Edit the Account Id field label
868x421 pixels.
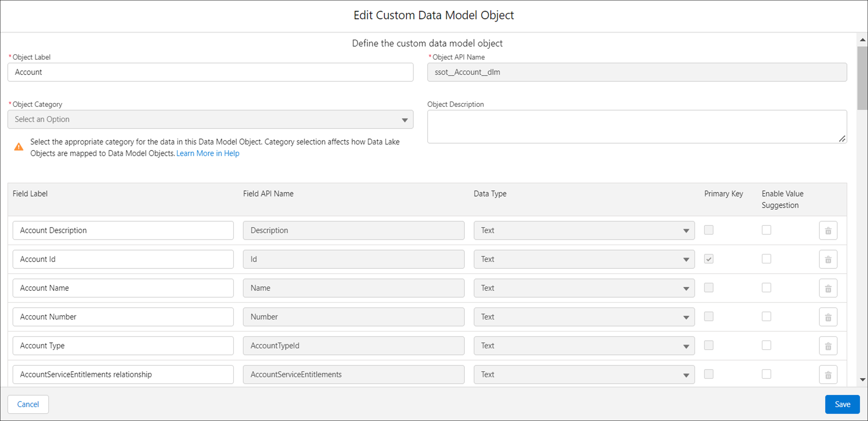(x=123, y=259)
